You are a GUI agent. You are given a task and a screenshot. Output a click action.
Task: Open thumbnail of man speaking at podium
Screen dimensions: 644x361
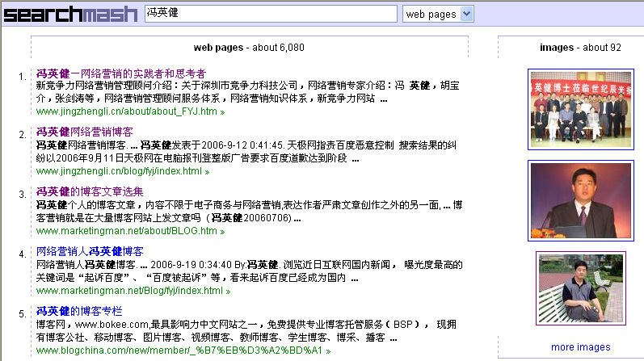(x=579, y=200)
